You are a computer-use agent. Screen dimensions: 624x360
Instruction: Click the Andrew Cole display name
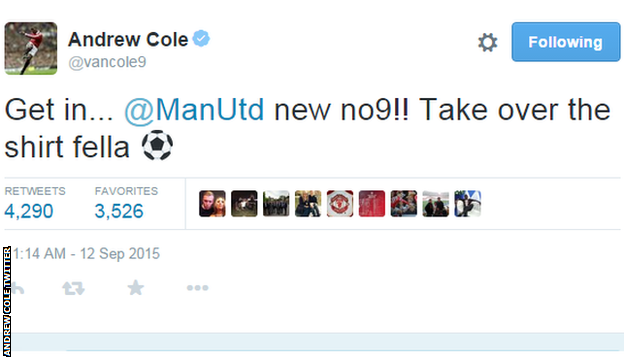pyautogui.click(x=128, y=39)
